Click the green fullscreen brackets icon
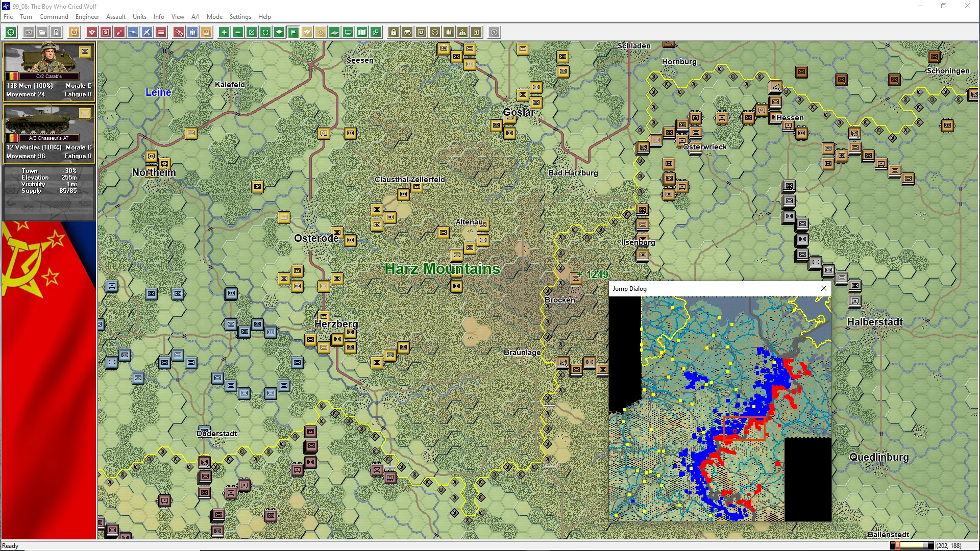980x551 pixels. pos(265,33)
